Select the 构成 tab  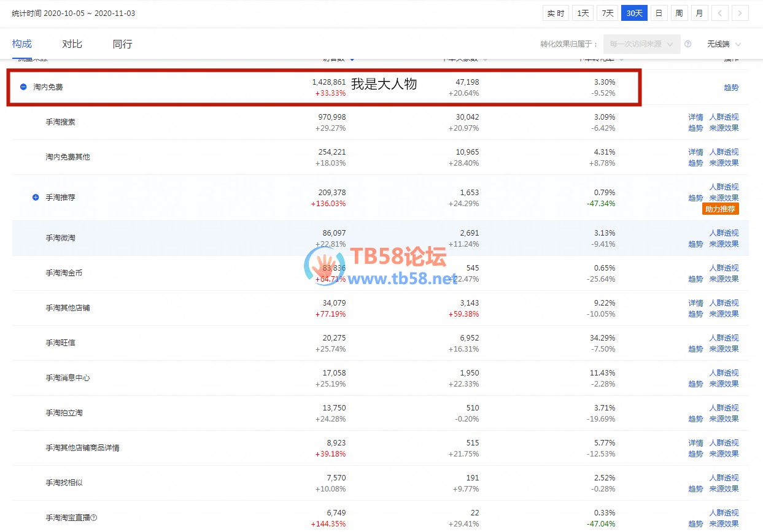tap(21, 44)
